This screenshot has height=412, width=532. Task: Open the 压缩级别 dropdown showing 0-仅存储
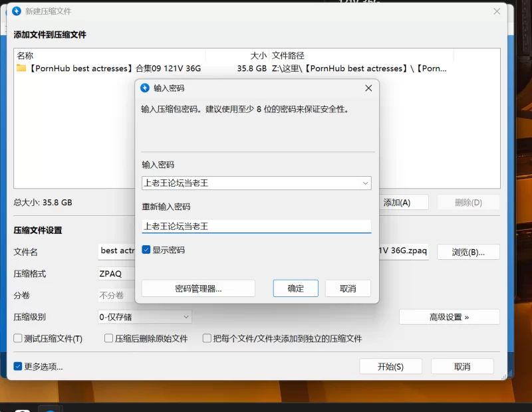(x=145, y=317)
